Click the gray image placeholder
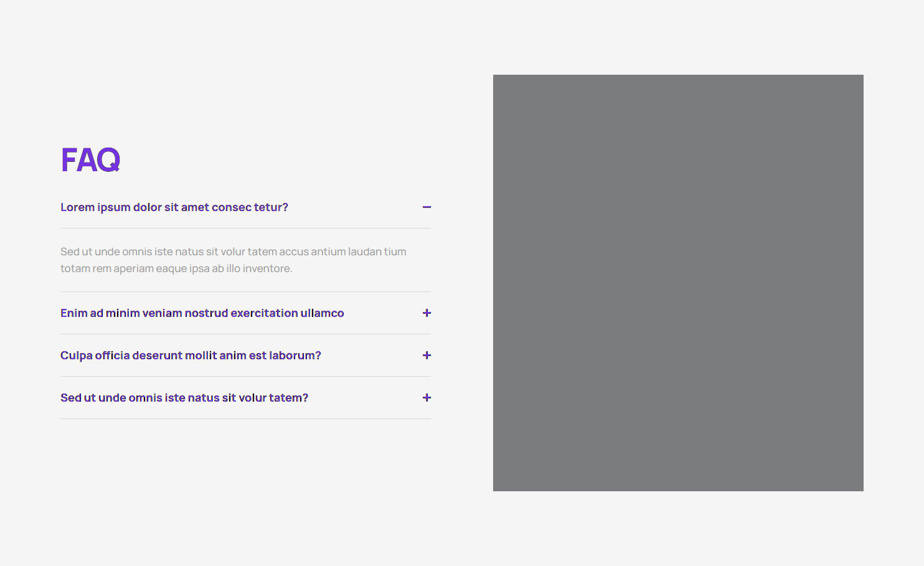The image size is (924, 566). tap(678, 283)
